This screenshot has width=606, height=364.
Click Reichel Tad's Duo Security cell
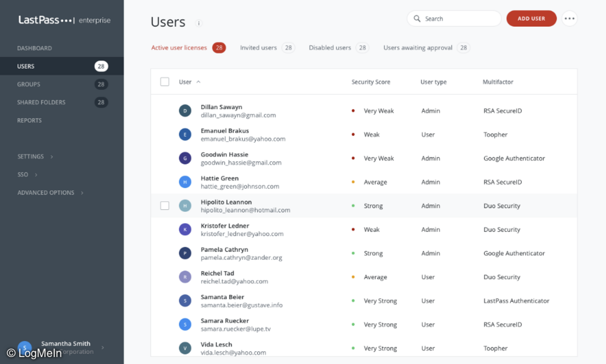pyautogui.click(x=502, y=277)
